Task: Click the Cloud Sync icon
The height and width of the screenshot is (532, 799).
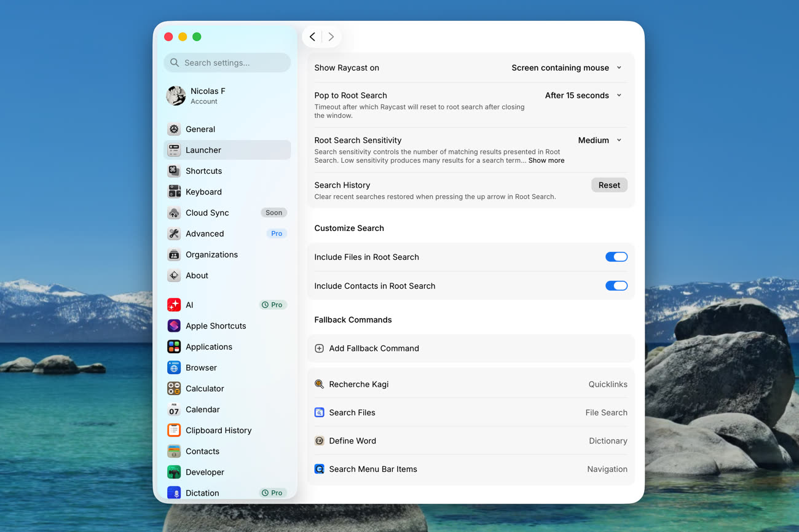Action: tap(174, 213)
